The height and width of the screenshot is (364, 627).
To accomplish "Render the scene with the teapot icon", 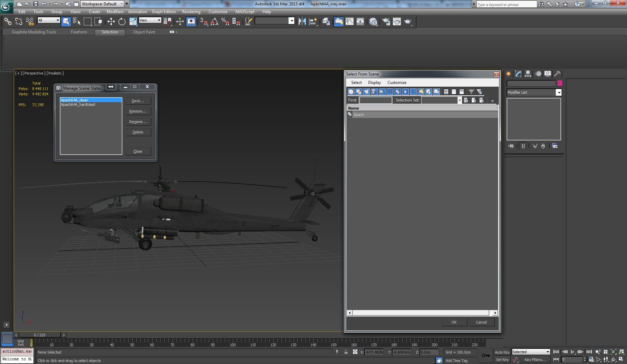I will pyautogui.click(x=408, y=22).
